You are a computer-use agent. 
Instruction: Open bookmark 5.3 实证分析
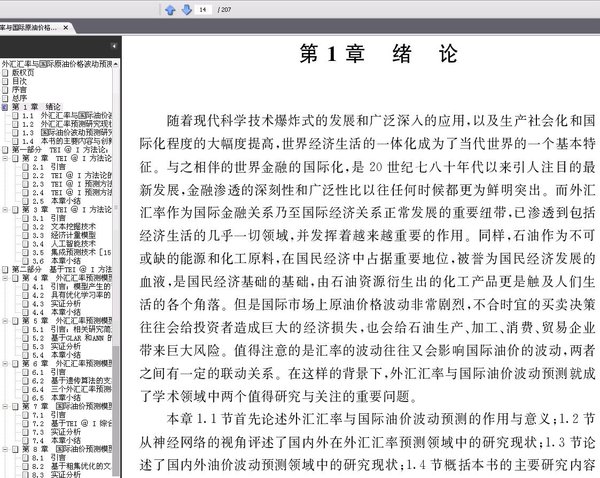point(57,346)
